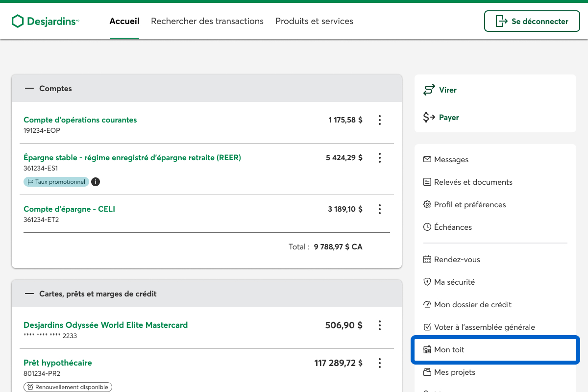Go to Profil et préférences
This screenshot has width=588, height=392.
[x=469, y=205]
